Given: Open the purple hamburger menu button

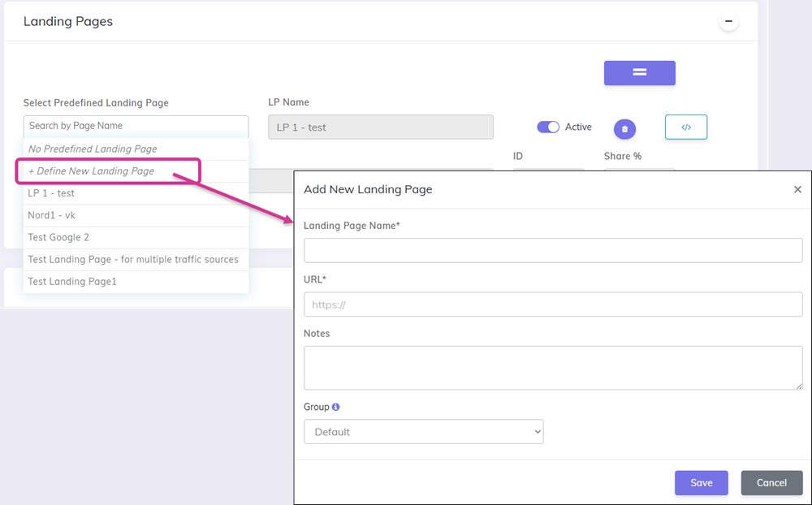Looking at the screenshot, I should coord(639,73).
